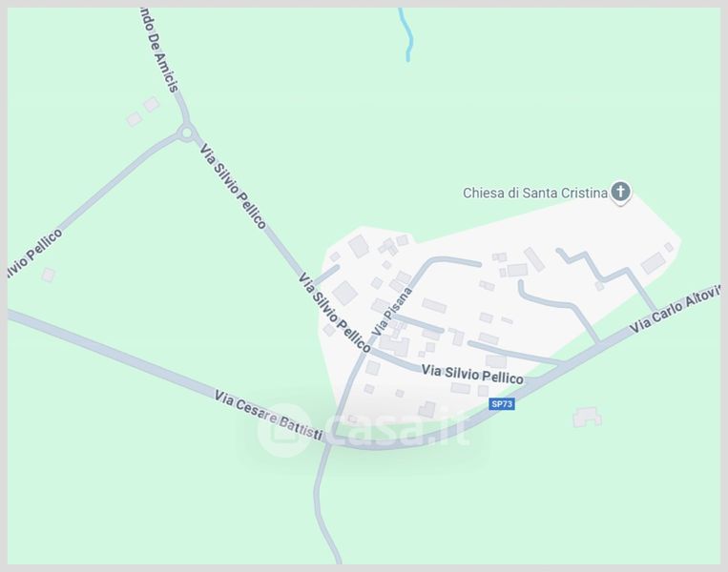Click the lone building near left Silvio Pellico road
This screenshot has width=728, height=572.
tap(49, 276)
